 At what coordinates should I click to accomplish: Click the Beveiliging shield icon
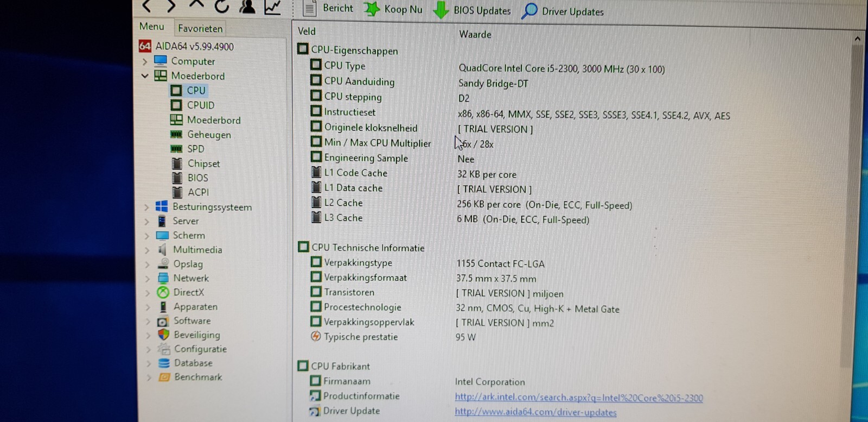[163, 335]
